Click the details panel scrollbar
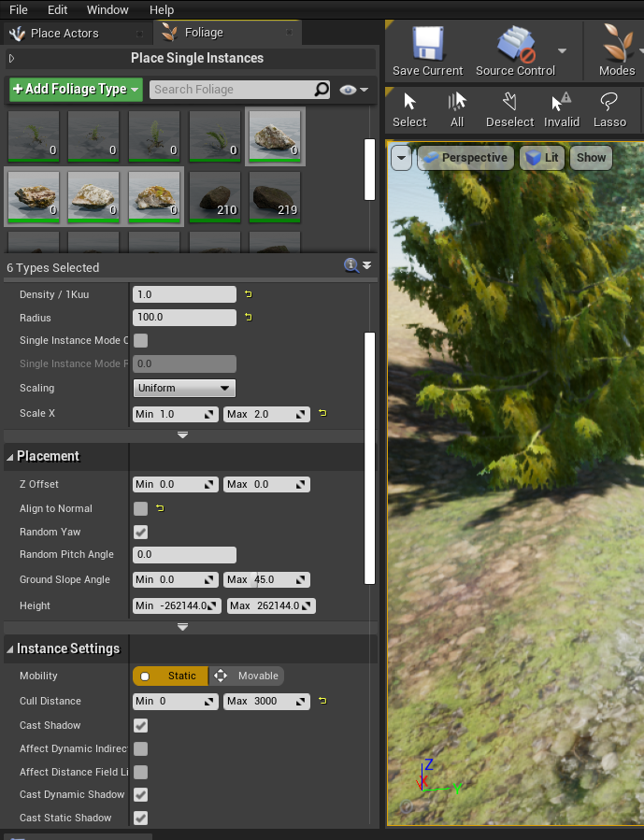Screen dimensions: 644x840 [370, 458]
